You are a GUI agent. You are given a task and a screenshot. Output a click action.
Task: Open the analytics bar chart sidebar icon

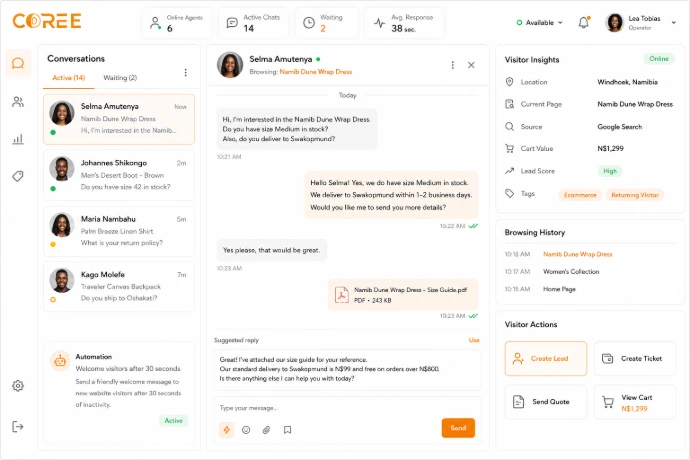[18, 140]
